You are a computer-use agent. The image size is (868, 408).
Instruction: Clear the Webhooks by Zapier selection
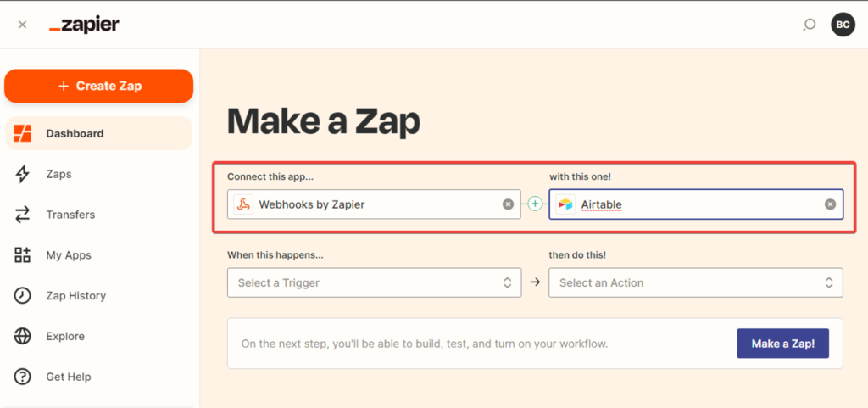[x=508, y=204]
